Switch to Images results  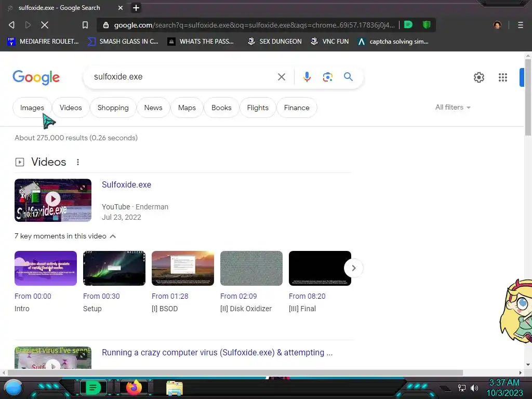(x=32, y=108)
